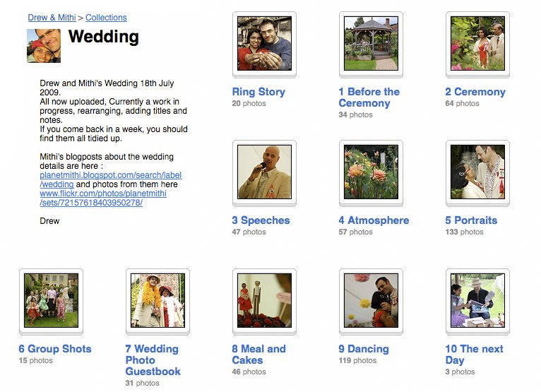Open the 2 Ceremony photo thumbnail
The height and width of the screenshot is (392, 541).
[477, 43]
